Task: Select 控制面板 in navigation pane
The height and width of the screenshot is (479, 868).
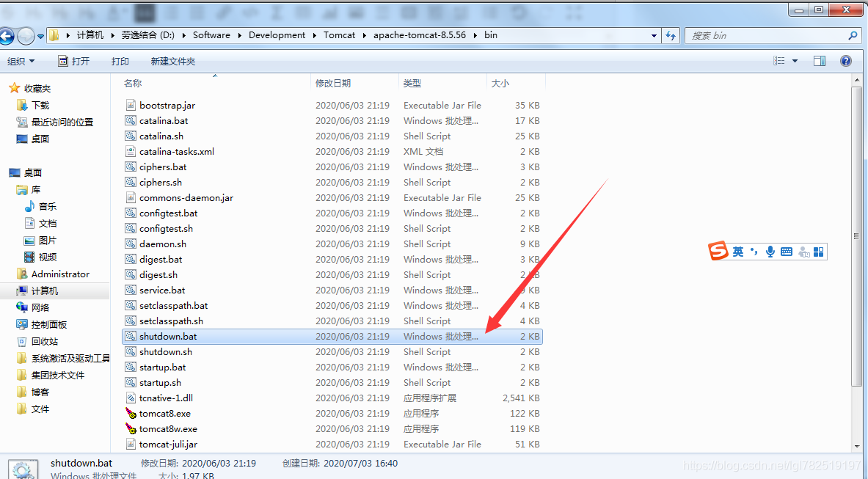Action: click(x=49, y=325)
